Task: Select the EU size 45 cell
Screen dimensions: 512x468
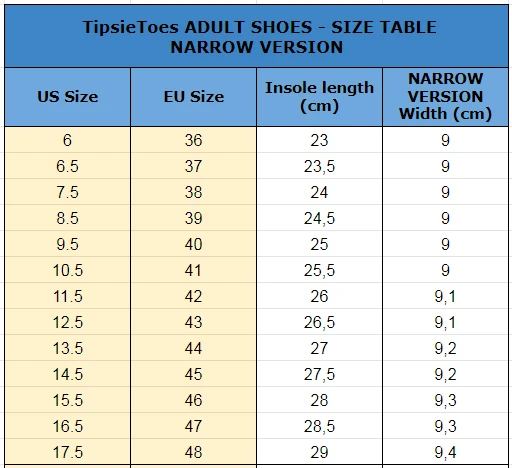Action: click(x=194, y=374)
